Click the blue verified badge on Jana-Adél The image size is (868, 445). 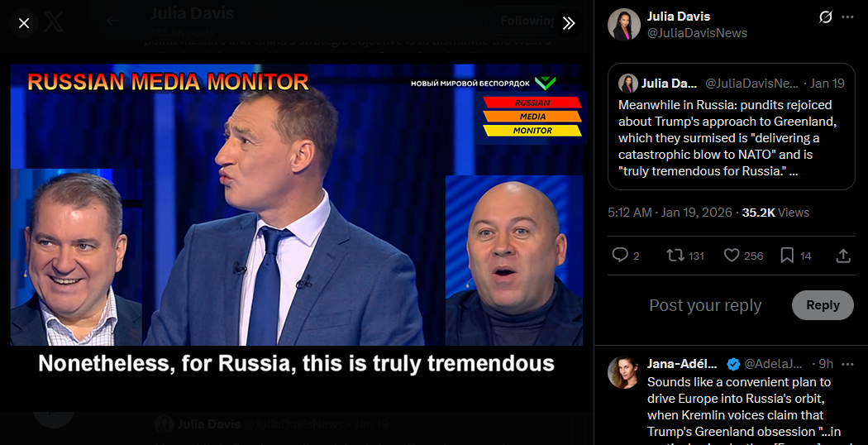pyautogui.click(x=733, y=364)
